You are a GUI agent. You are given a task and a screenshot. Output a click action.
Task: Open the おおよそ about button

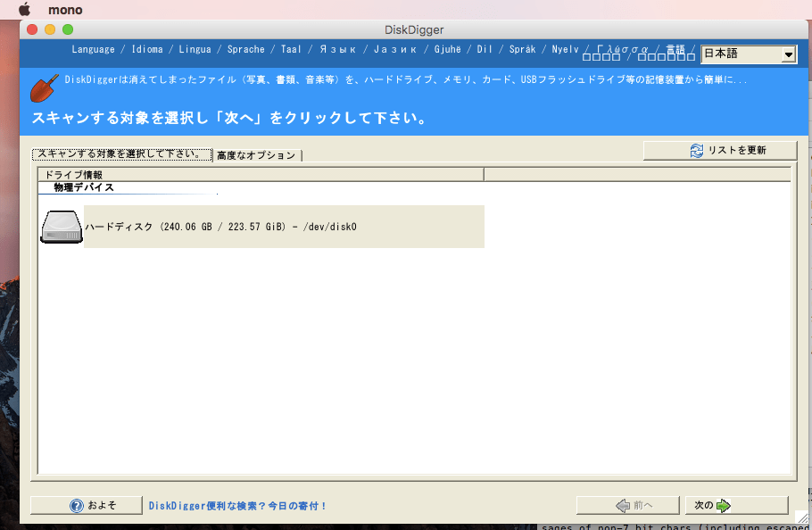pos(87,505)
